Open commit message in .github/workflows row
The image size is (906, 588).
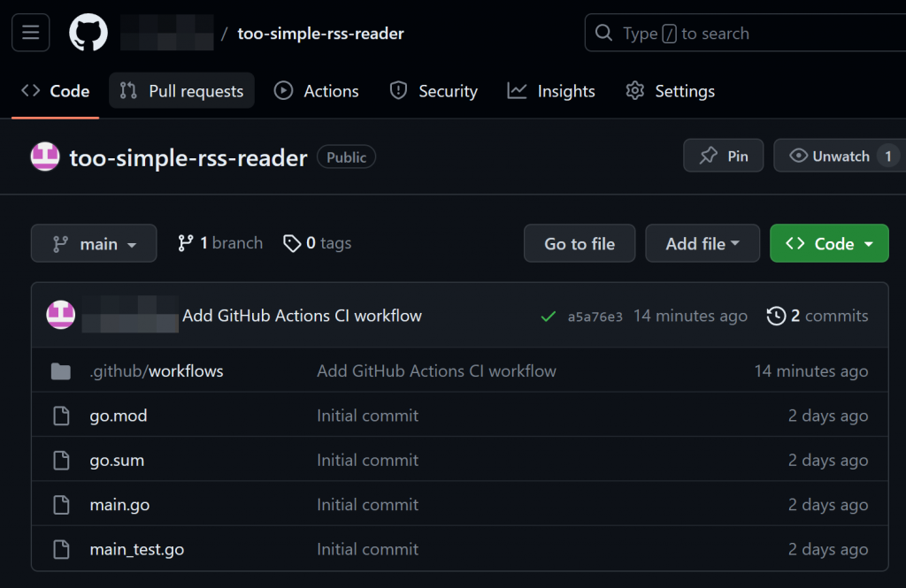[437, 370]
